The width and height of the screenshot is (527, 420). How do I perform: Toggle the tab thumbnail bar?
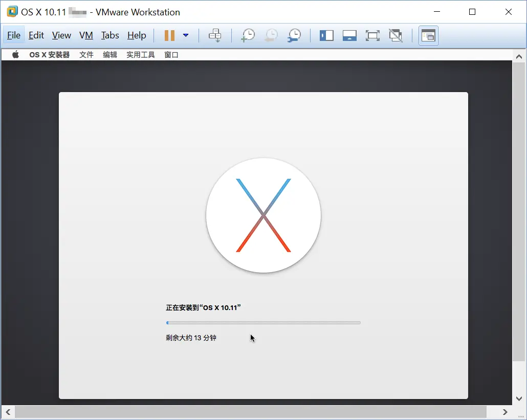point(349,35)
